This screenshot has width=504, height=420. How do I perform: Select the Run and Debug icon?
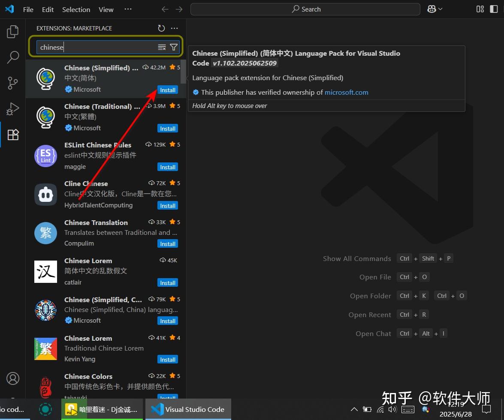[12, 108]
